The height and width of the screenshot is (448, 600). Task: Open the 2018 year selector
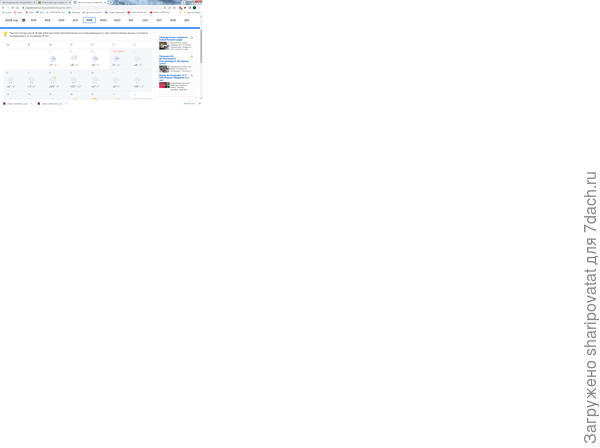10,20
